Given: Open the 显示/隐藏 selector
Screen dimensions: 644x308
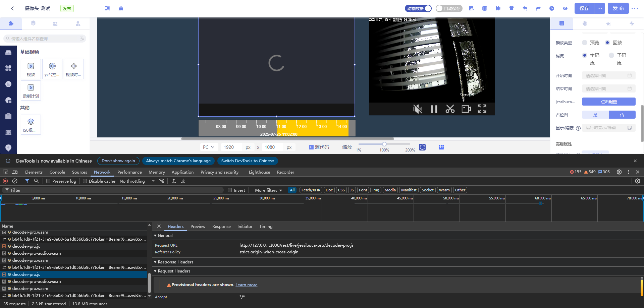Looking at the screenshot, I should [608, 128].
